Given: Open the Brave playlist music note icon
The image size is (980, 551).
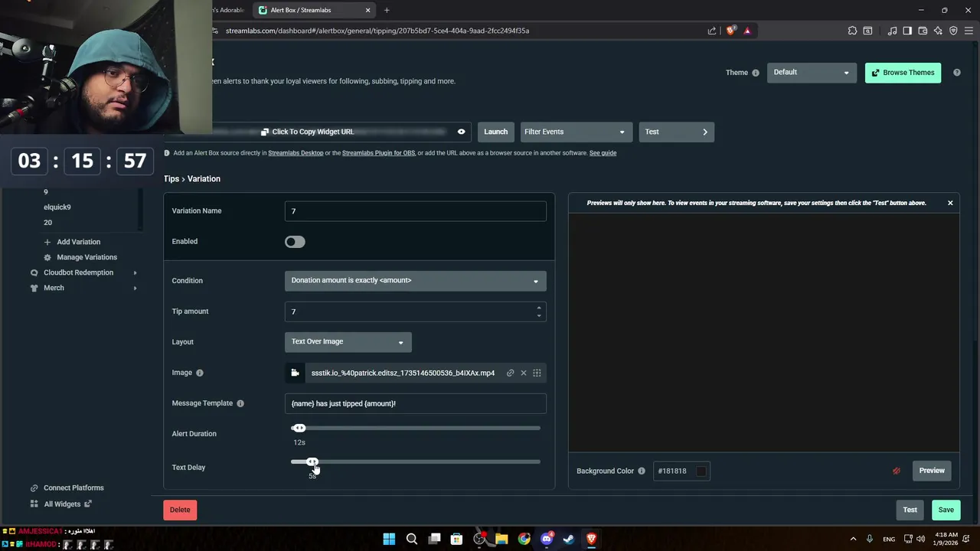Looking at the screenshot, I should 892,31.
